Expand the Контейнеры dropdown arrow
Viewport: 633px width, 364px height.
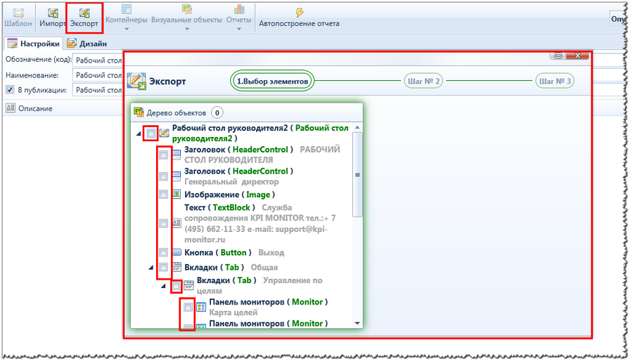127,29
